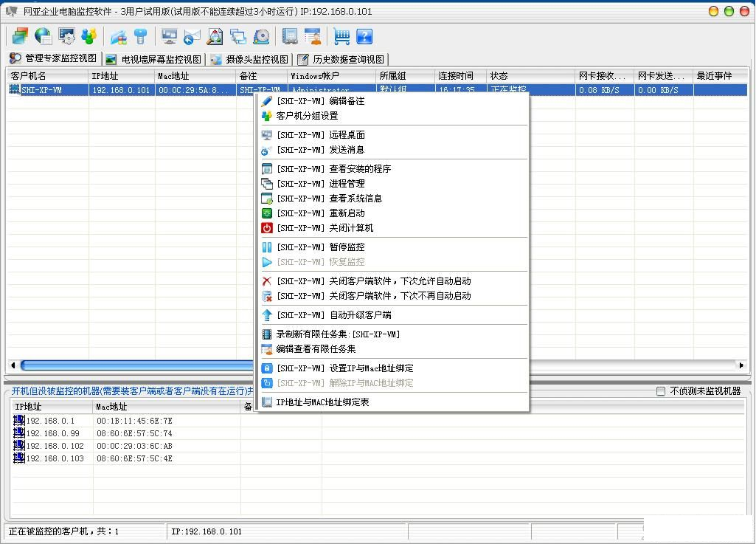Select the 192.168.0.102 unmonitored machine row
The height and width of the screenshot is (544, 756).
click(55, 446)
